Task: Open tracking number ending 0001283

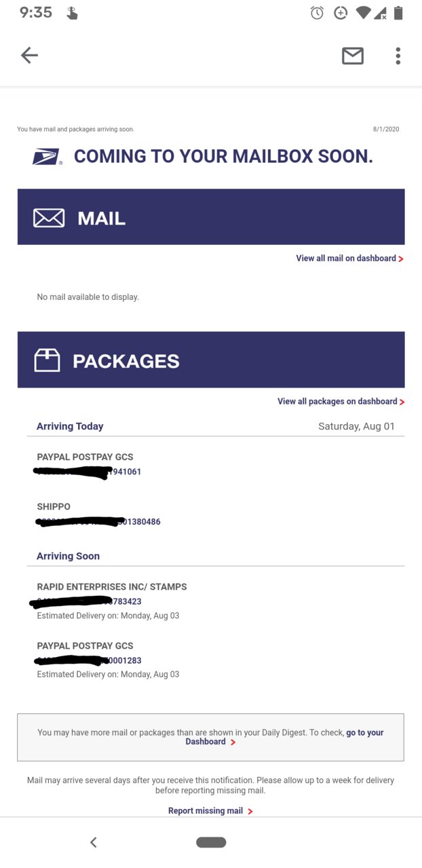Action: (x=89, y=660)
